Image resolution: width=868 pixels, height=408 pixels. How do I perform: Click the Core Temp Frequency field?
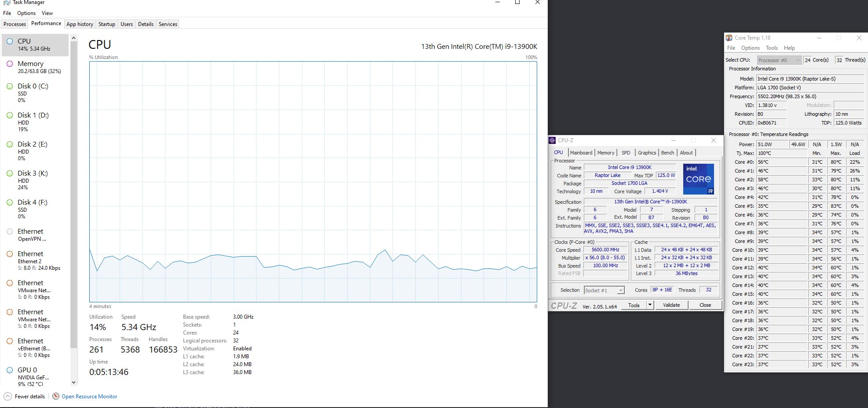pyautogui.click(x=810, y=96)
